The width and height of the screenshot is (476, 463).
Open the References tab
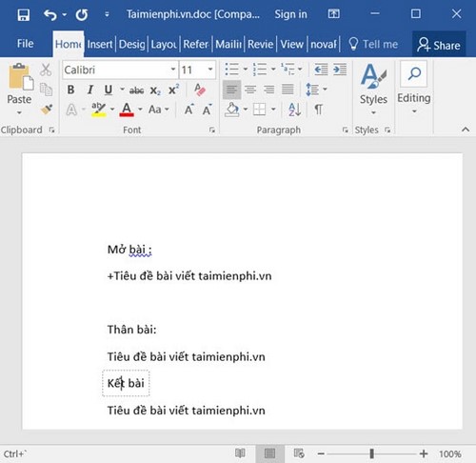pos(196,44)
